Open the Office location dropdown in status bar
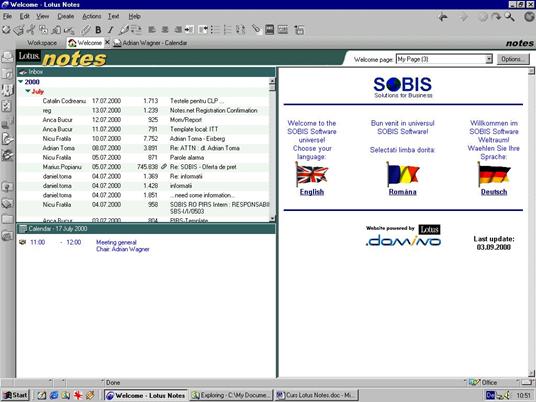536x402 pixels. point(489,382)
